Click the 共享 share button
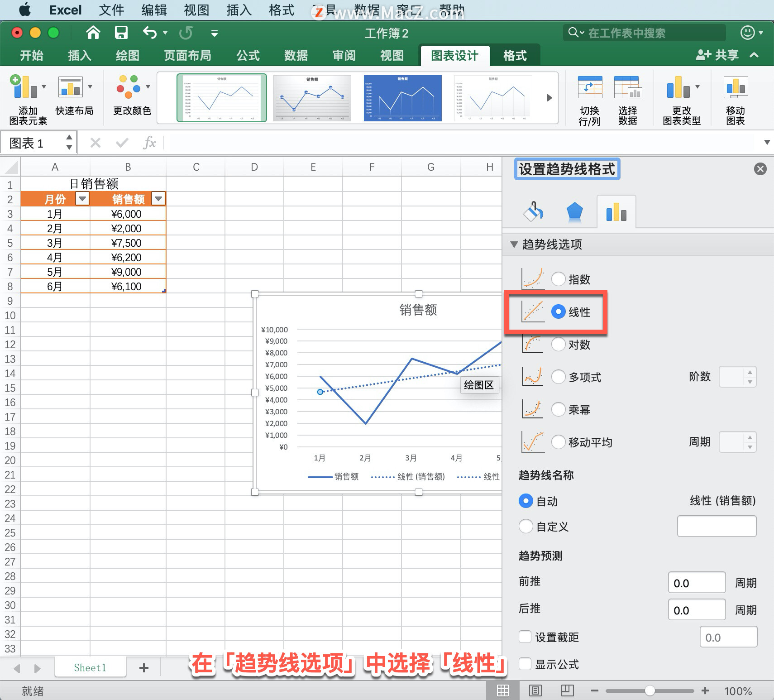 coord(717,55)
